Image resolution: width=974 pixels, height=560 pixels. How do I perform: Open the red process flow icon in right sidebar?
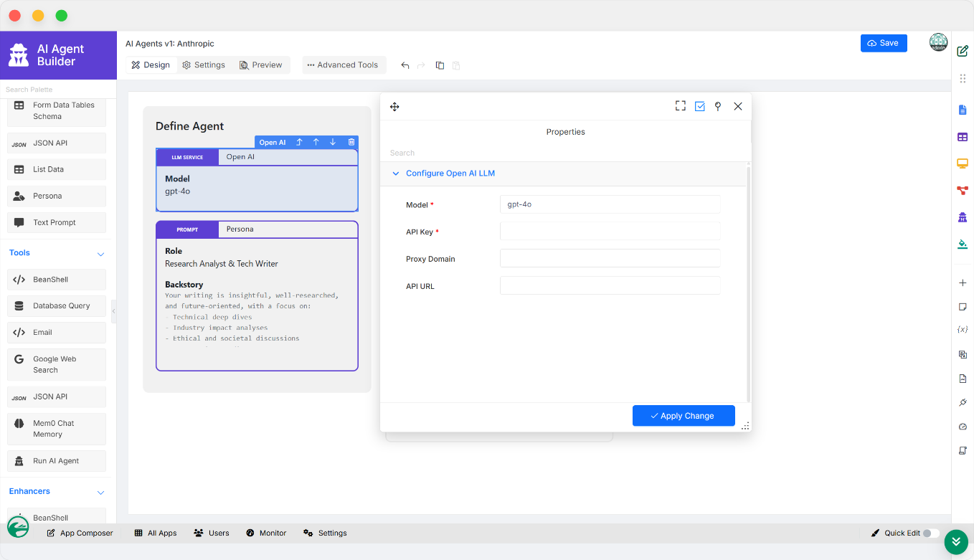(x=963, y=190)
